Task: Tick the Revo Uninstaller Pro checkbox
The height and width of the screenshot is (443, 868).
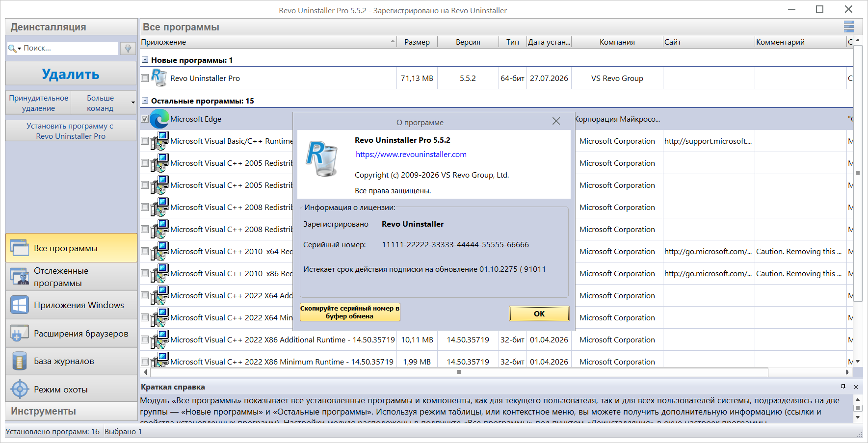Action: pyautogui.click(x=145, y=78)
